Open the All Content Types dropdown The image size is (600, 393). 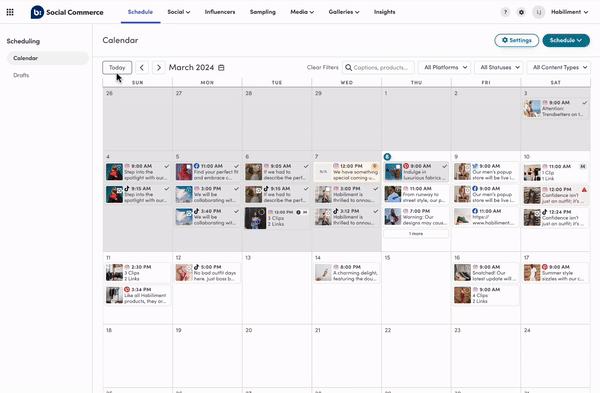(559, 68)
